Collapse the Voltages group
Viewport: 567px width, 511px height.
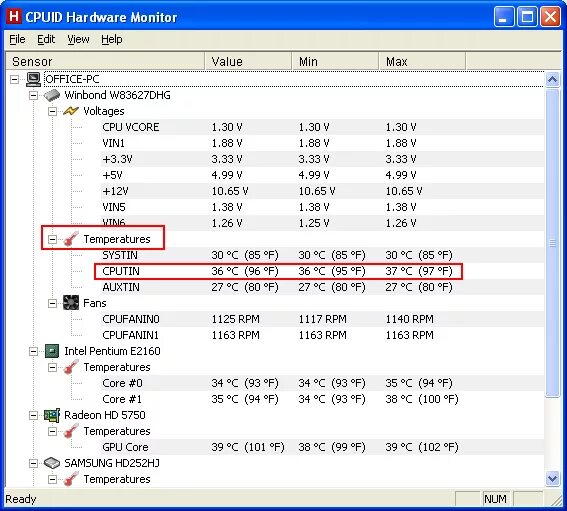[x=52, y=111]
